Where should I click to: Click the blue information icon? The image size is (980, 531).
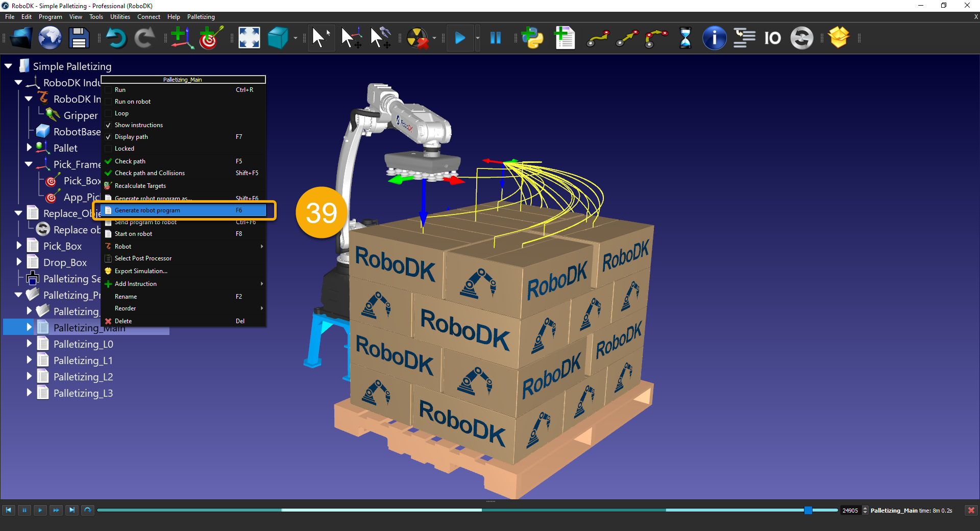pyautogui.click(x=714, y=38)
